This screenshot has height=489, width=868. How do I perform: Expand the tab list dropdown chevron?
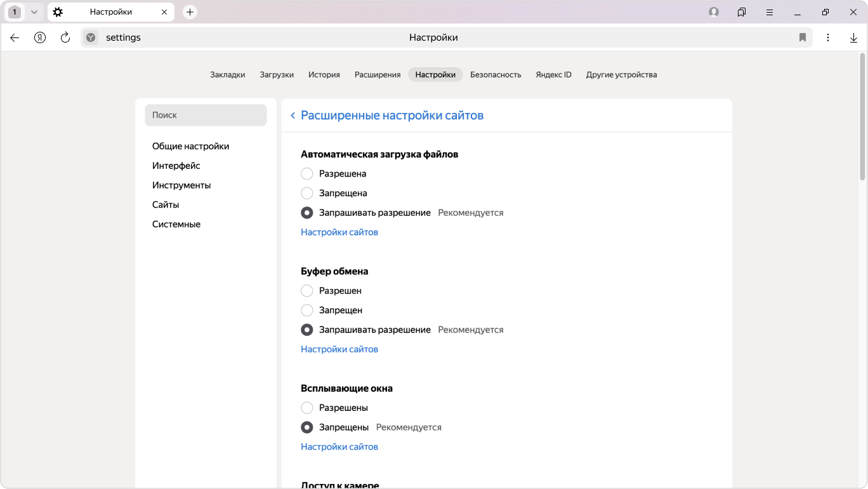[34, 12]
